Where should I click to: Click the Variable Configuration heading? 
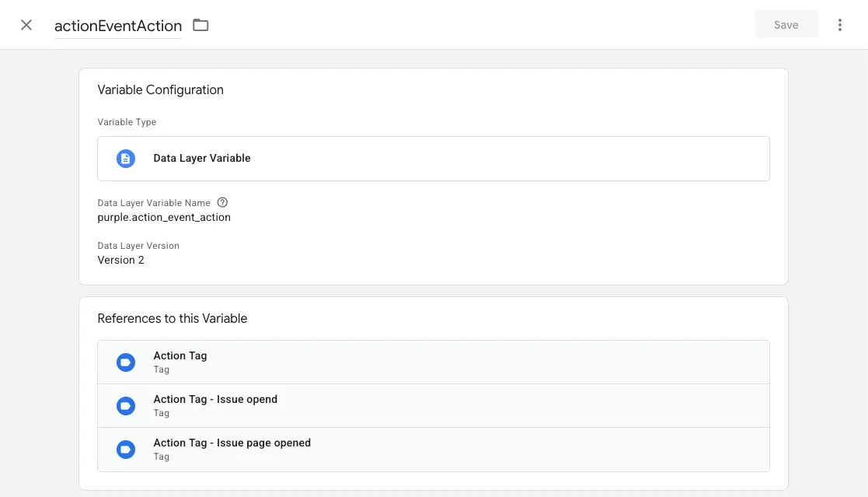[x=161, y=89]
